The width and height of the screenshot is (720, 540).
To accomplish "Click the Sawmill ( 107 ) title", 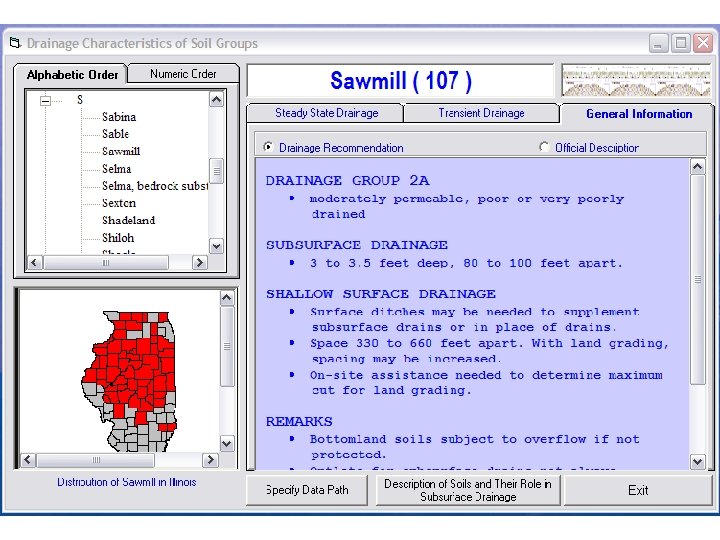I will (x=400, y=81).
